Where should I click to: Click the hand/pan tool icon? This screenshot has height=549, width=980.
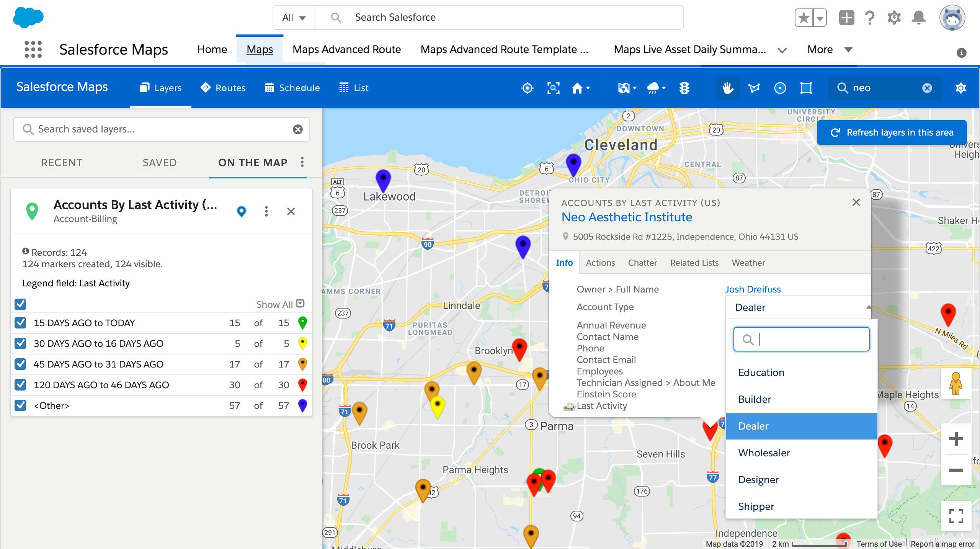728,87
